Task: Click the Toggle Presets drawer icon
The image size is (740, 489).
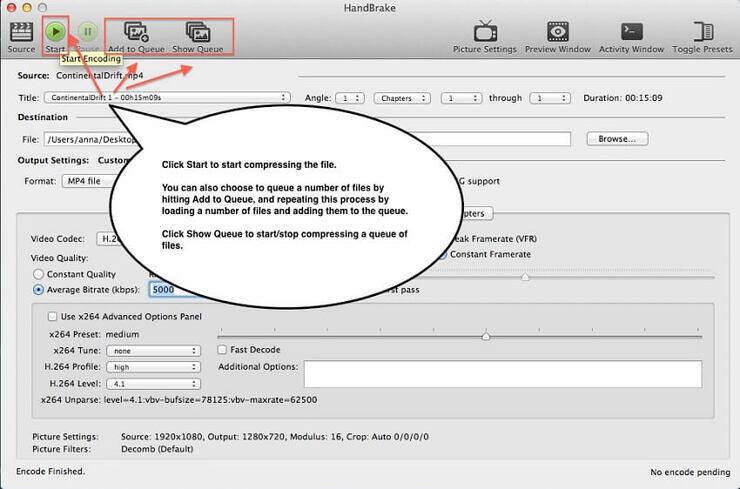Action: click(x=703, y=32)
